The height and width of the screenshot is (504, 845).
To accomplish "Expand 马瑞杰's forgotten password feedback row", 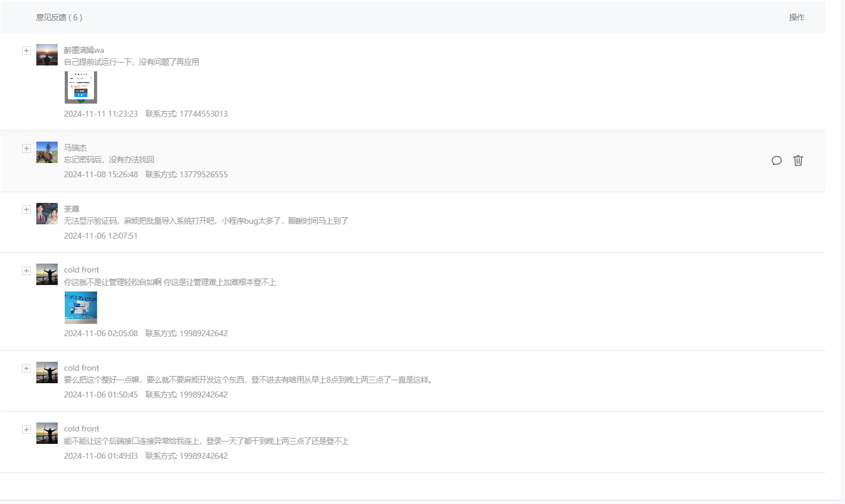I will 26,148.
